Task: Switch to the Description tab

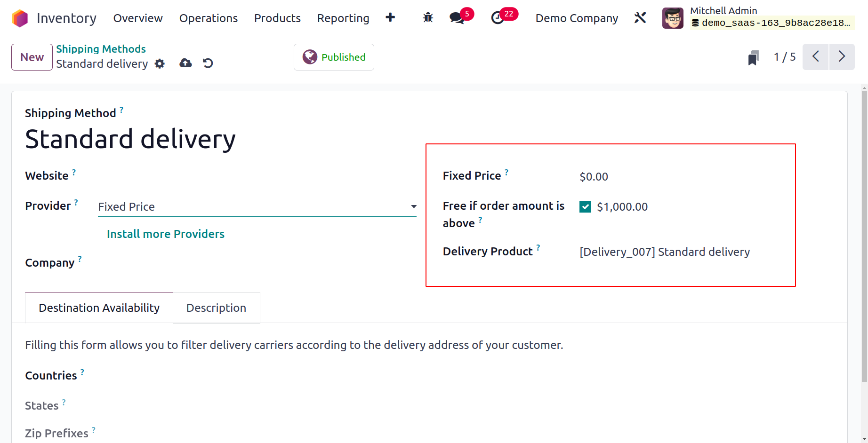Action: tap(216, 308)
